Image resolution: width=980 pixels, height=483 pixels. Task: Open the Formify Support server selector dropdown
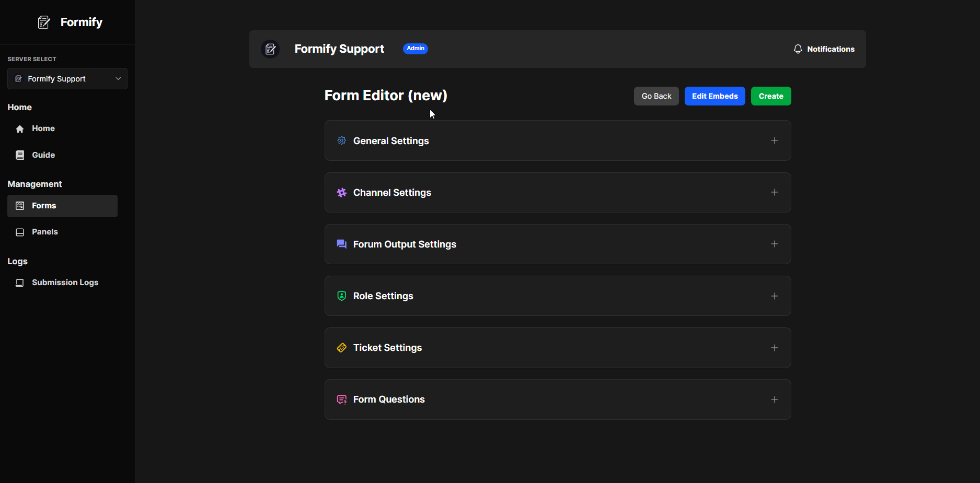(x=67, y=78)
